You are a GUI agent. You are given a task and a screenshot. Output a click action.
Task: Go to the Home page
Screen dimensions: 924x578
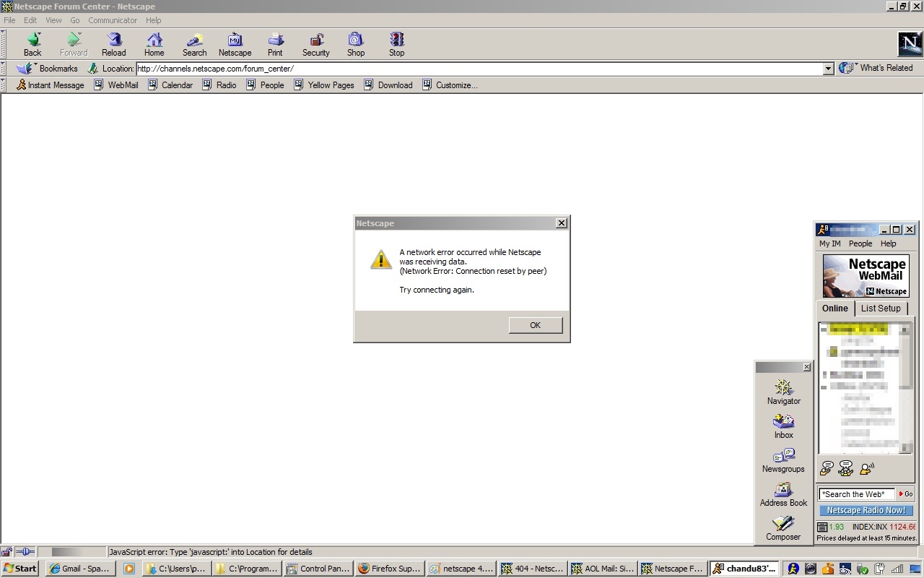154,44
